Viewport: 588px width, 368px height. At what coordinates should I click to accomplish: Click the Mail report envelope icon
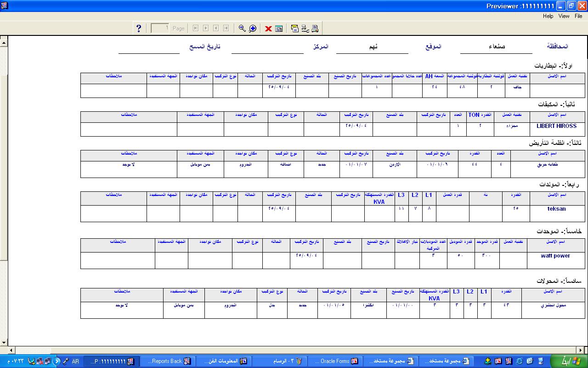(x=294, y=29)
